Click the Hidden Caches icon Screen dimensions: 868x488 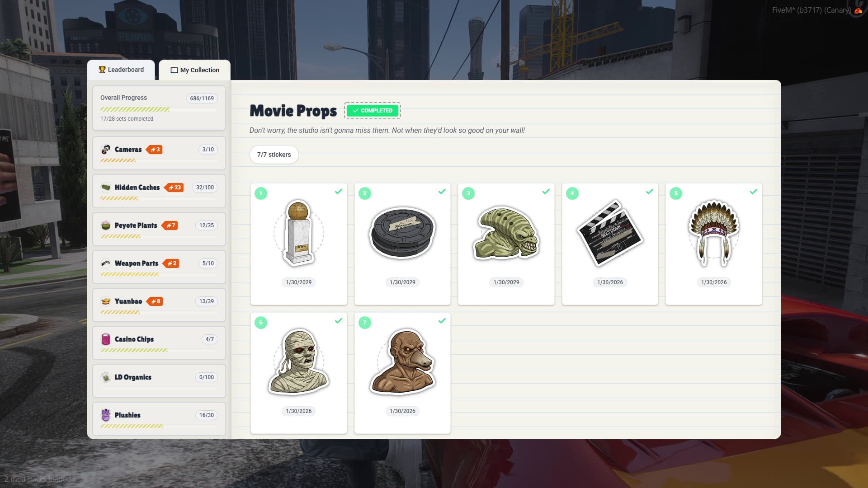click(x=106, y=188)
